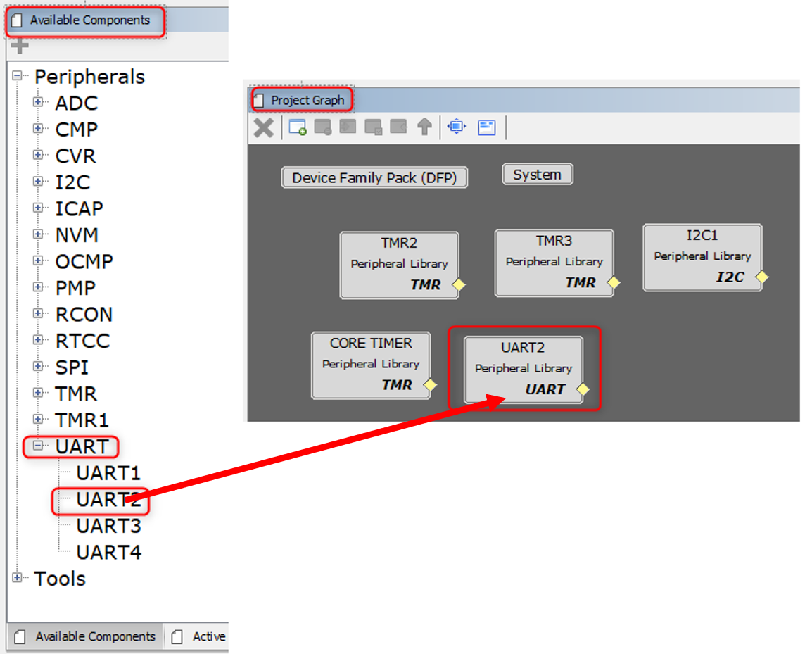Viewport: 812px width, 654px height.
Task: Click the plus icon under Available Components
Action: coord(20,46)
